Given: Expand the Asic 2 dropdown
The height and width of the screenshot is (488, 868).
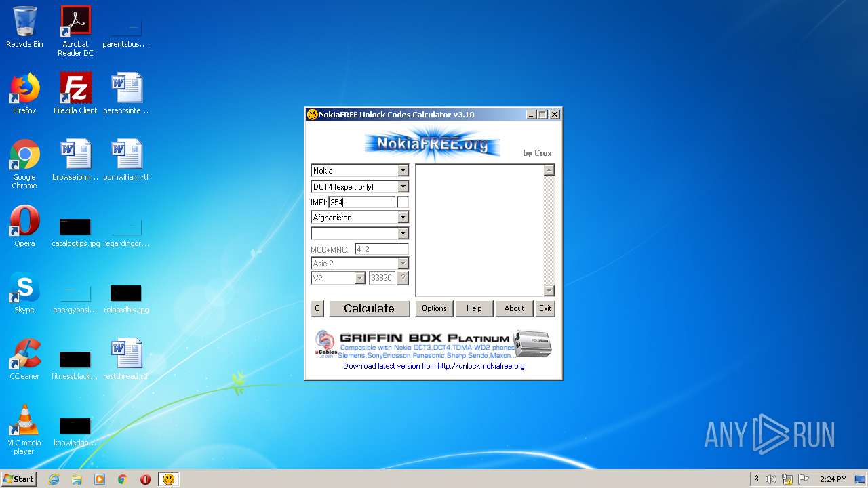Looking at the screenshot, I should pyautogui.click(x=403, y=263).
